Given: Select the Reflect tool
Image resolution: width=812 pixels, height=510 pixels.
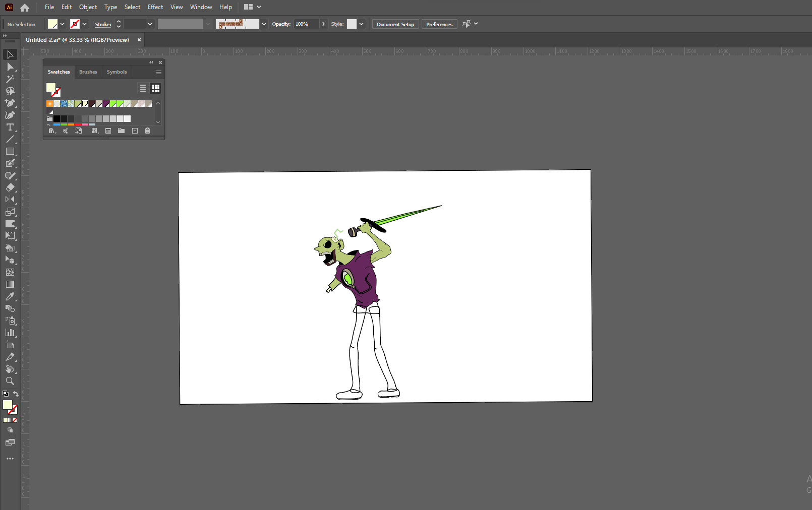Looking at the screenshot, I should [10, 200].
